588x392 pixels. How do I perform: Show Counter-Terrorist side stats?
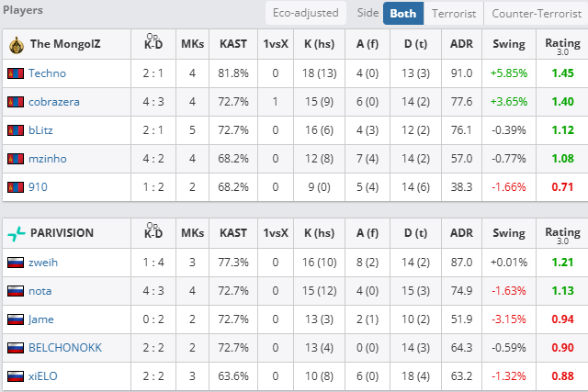pyautogui.click(x=536, y=14)
